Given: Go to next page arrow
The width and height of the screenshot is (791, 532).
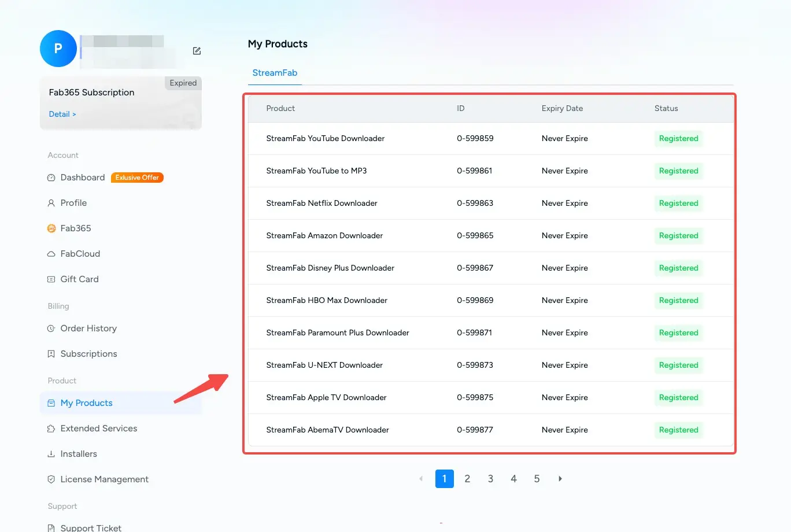Looking at the screenshot, I should [560, 479].
